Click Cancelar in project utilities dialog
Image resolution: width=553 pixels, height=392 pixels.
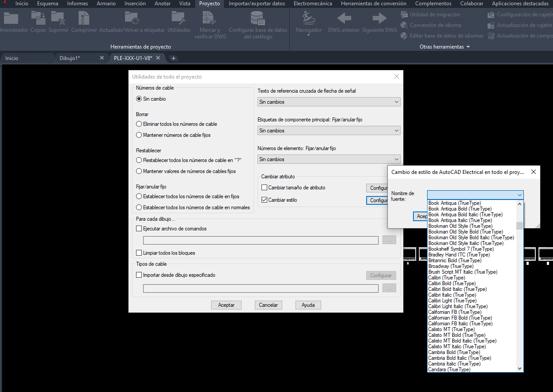[268, 305]
